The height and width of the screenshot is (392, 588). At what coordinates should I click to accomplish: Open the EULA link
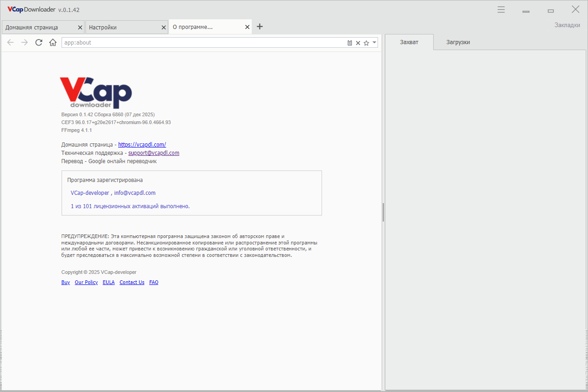tap(108, 283)
